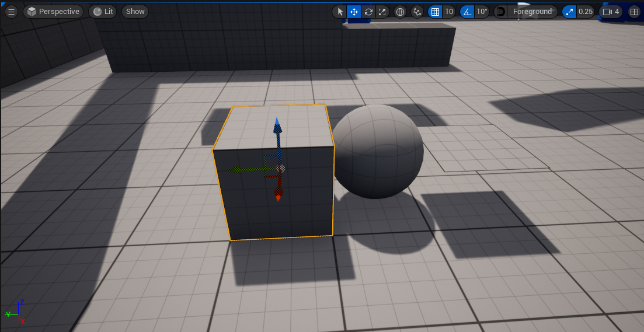The height and width of the screenshot is (332, 644).
Task: Select the Rotate objects tool
Action: point(368,12)
